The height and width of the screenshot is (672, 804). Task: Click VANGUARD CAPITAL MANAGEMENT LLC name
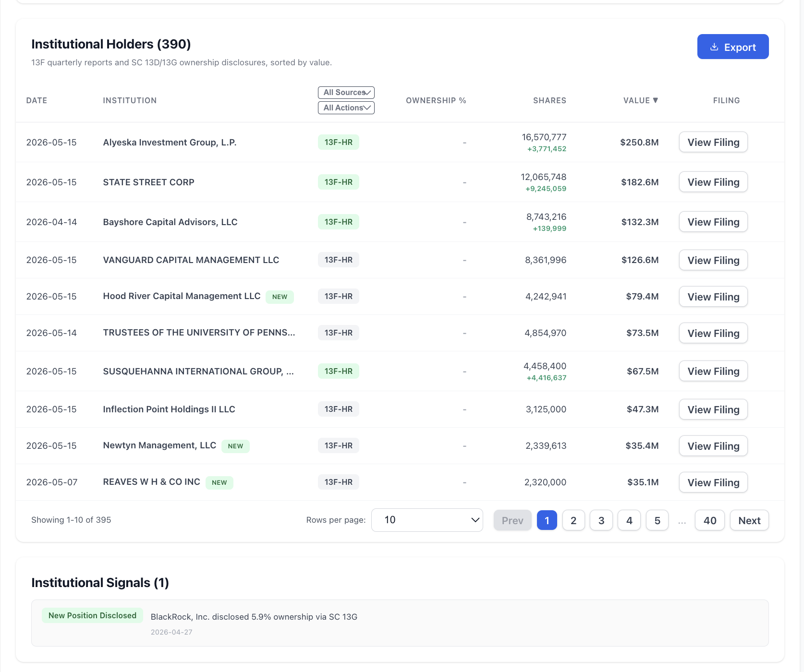pos(191,260)
